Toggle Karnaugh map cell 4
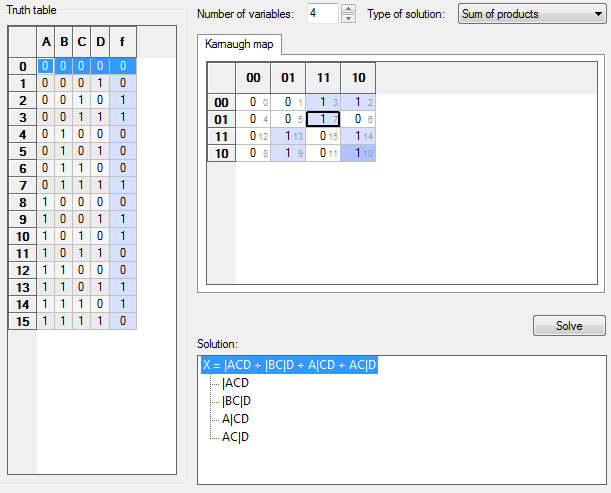The width and height of the screenshot is (611, 493). click(253, 119)
